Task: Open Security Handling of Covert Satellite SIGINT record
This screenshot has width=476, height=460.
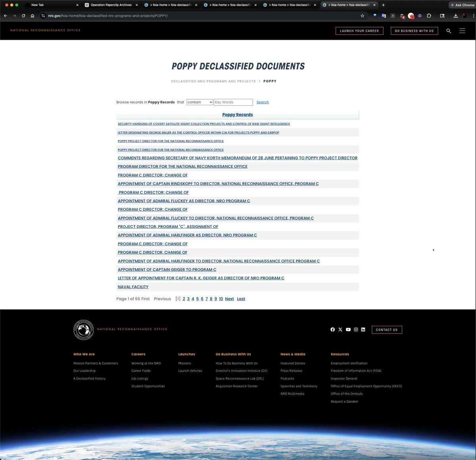Action: (204, 124)
